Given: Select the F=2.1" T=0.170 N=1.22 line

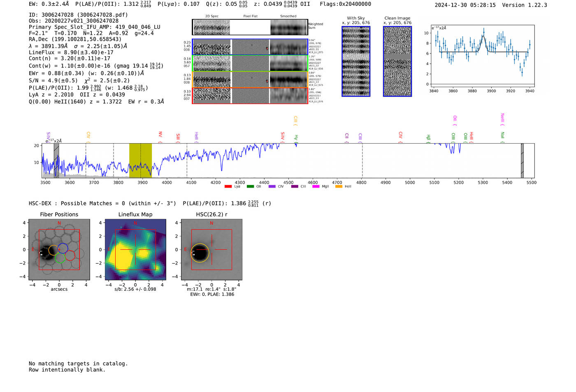Looking at the screenshot, I should 91,33.
